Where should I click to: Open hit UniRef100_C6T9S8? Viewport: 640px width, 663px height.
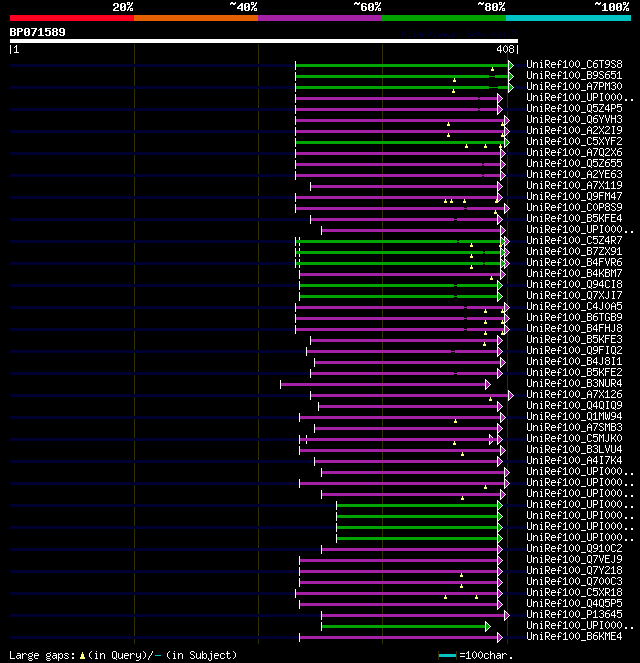point(574,64)
